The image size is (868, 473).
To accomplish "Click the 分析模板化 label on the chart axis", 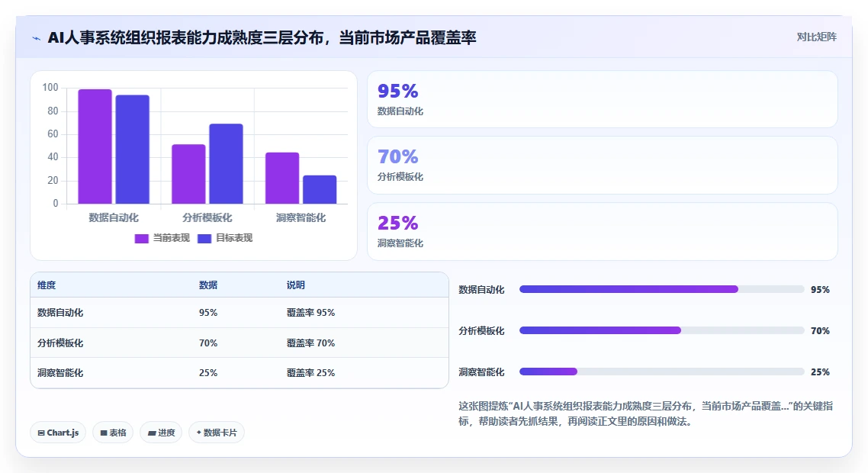I will click(207, 217).
